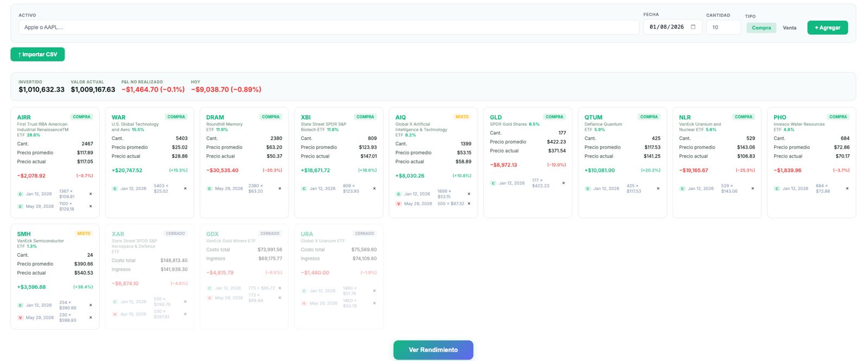Click P&L no realizado −$1,464.70 value
The image size is (868, 361).
(153, 90)
